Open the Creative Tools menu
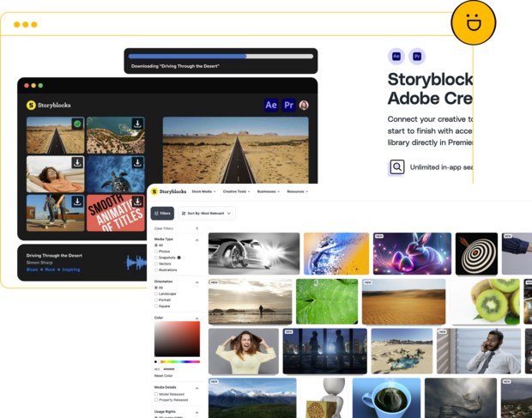The image size is (532, 418). click(x=237, y=191)
